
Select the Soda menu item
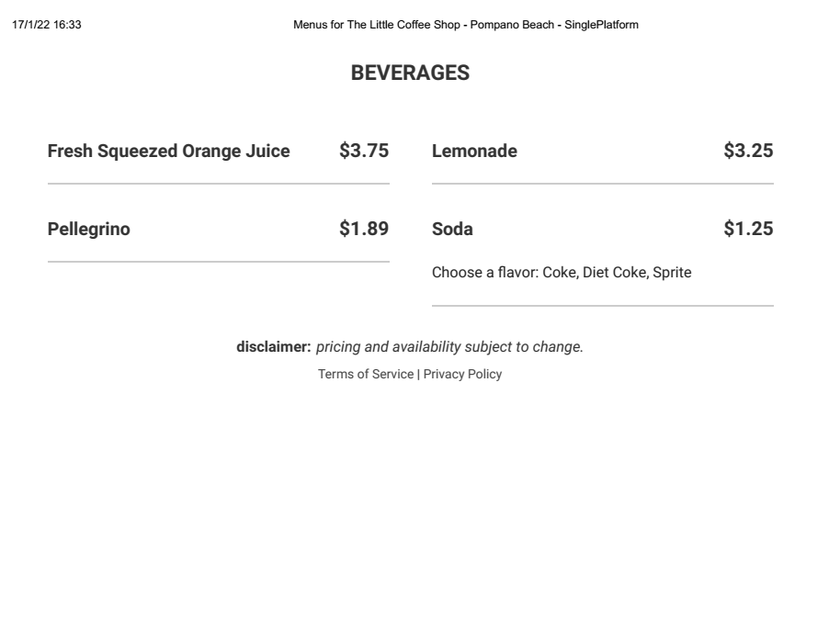(x=452, y=230)
